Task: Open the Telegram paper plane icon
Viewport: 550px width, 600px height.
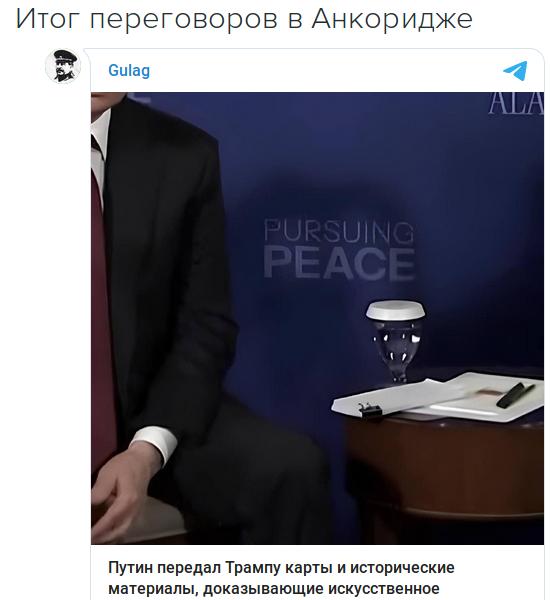Action: point(515,71)
